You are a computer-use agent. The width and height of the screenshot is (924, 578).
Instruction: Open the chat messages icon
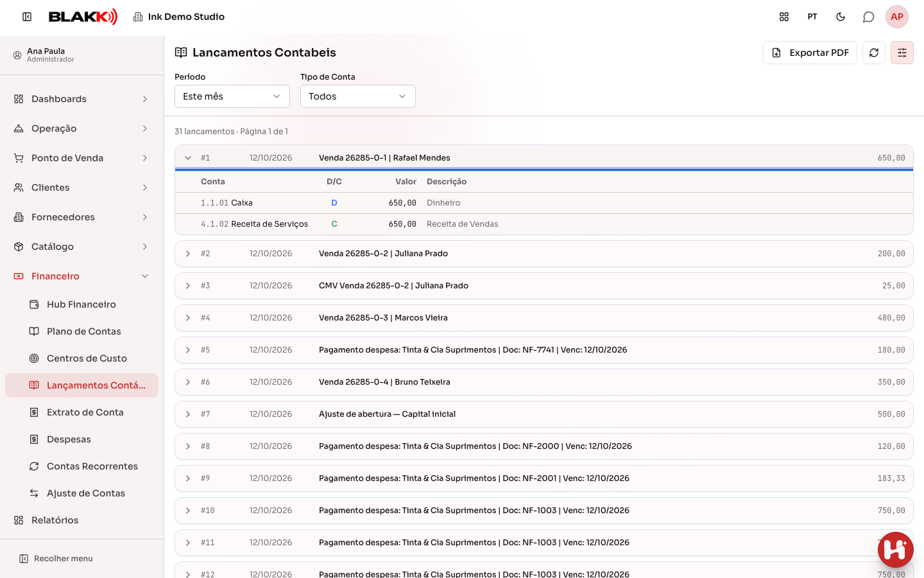click(869, 17)
